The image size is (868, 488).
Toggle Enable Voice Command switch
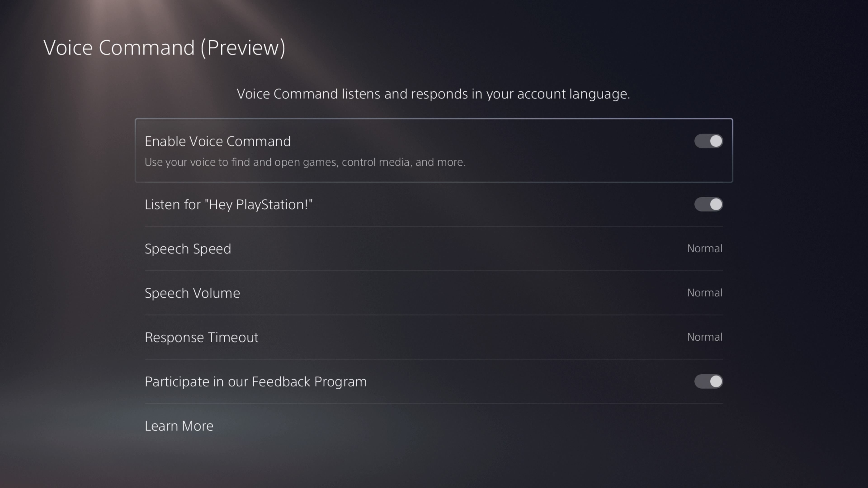tap(708, 141)
